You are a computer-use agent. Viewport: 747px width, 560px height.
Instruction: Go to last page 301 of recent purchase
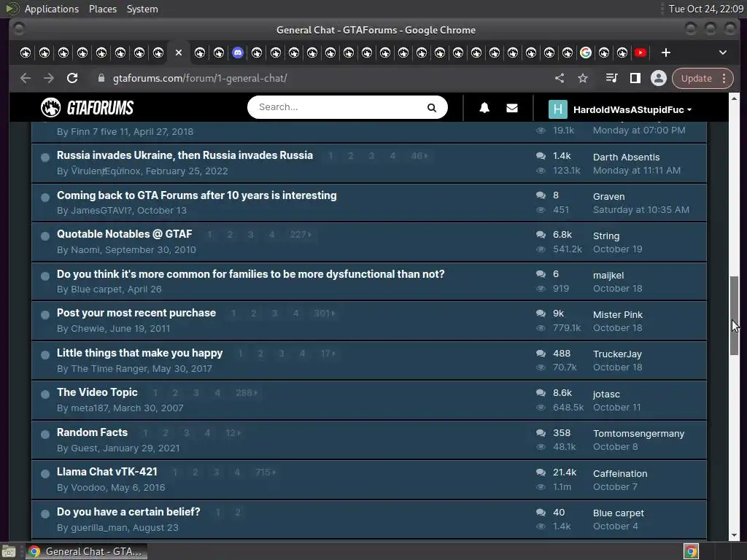tap(324, 314)
